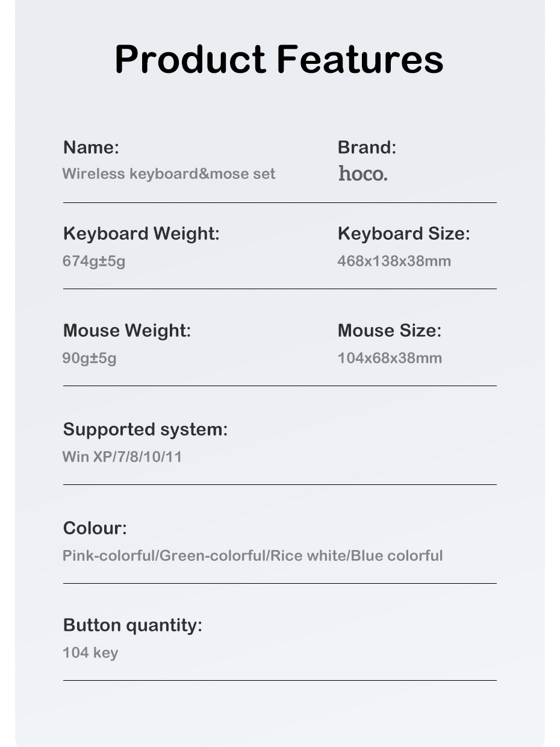Click the Wireless keyboard&mose set text
This screenshot has width=560, height=747.
(x=169, y=173)
